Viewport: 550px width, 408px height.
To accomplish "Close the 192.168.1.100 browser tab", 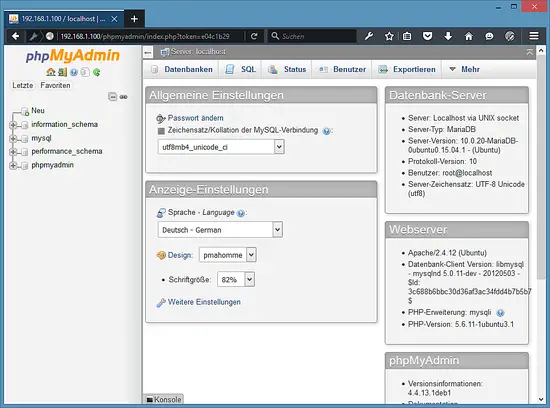I will pos(114,19).
